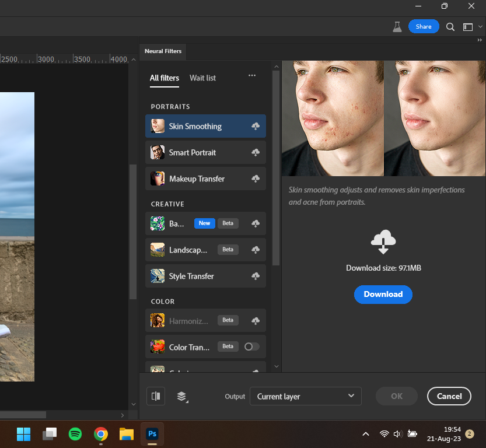Click the battery status tray icon
486x448 pixels.
pyautogui.click(x=412, y=434)
